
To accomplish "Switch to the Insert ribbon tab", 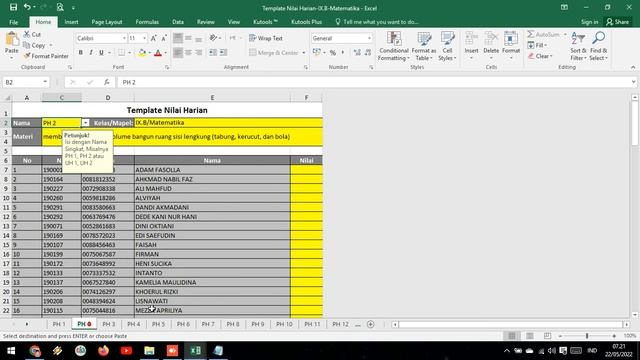I will pos(71,22).
